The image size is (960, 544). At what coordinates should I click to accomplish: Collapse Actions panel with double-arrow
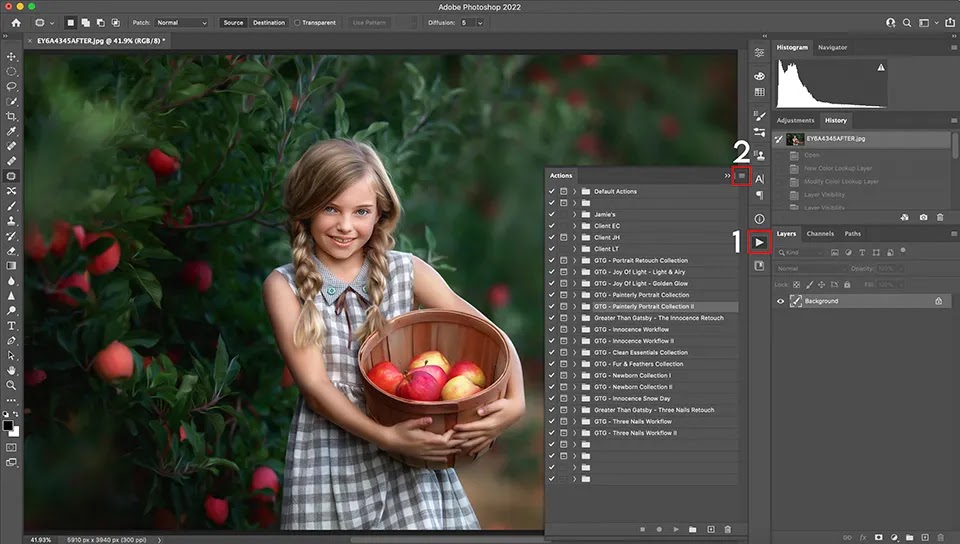727,176
